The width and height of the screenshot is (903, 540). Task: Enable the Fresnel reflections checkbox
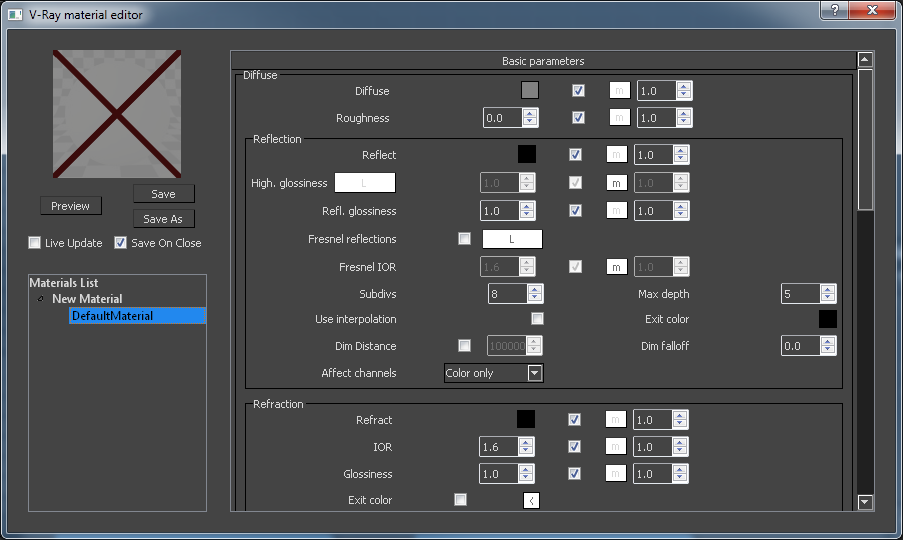(464, 238)
